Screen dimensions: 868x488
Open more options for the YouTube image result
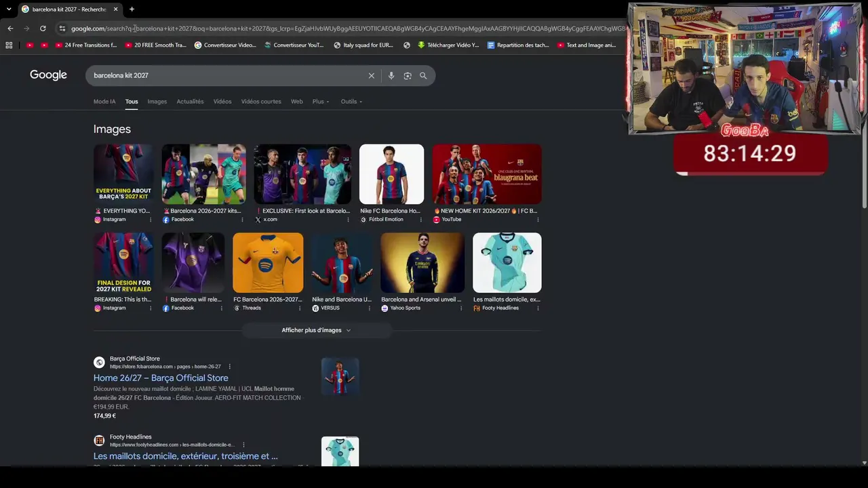coord(538,220)
